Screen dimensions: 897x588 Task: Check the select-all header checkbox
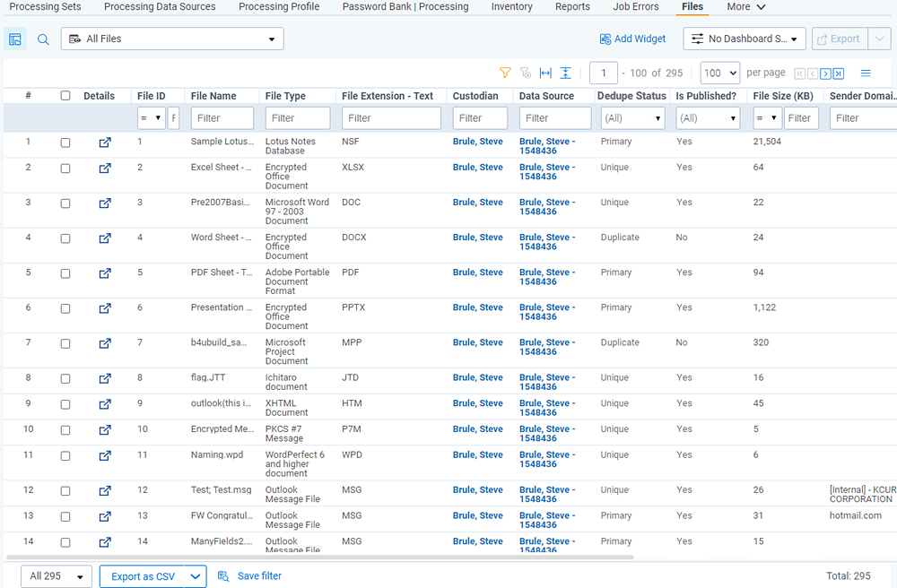click(65, 95)
